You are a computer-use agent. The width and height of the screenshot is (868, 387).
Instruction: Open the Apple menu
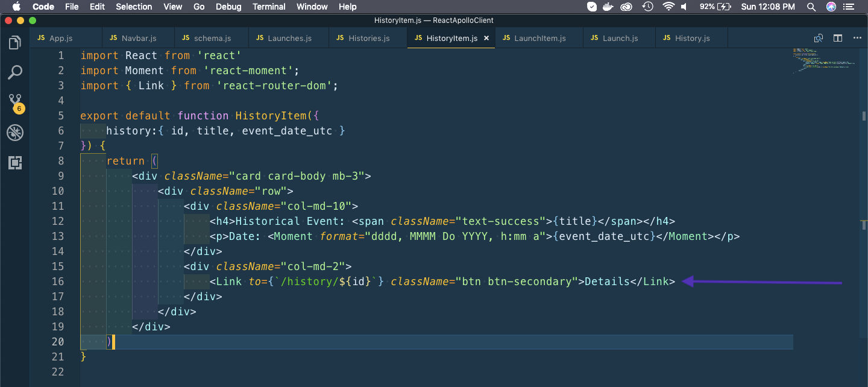16,7
